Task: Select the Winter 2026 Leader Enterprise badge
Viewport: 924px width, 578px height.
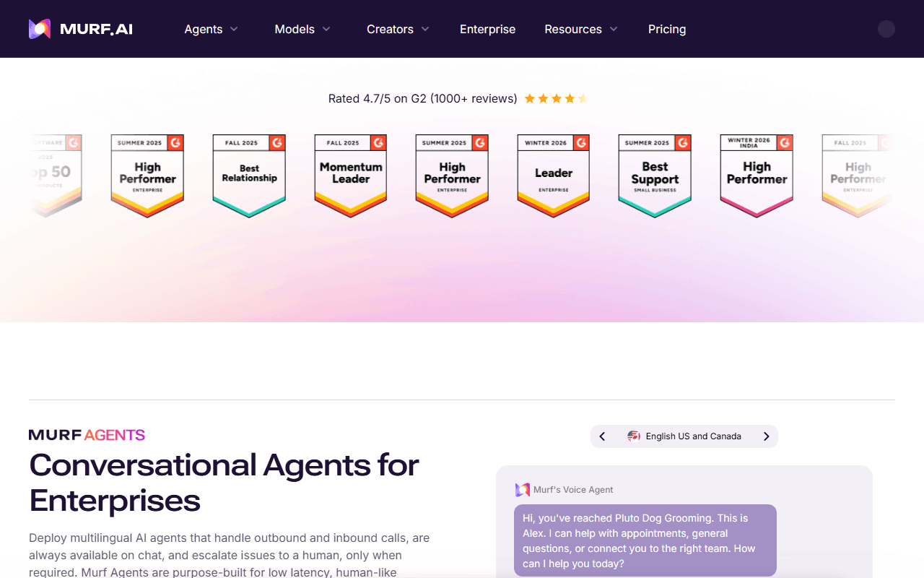Action: tap(554, 176)
